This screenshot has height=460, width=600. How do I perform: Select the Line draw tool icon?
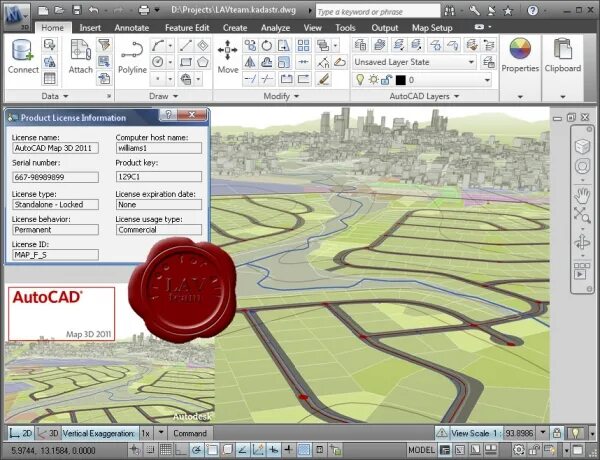pos(186,46)
